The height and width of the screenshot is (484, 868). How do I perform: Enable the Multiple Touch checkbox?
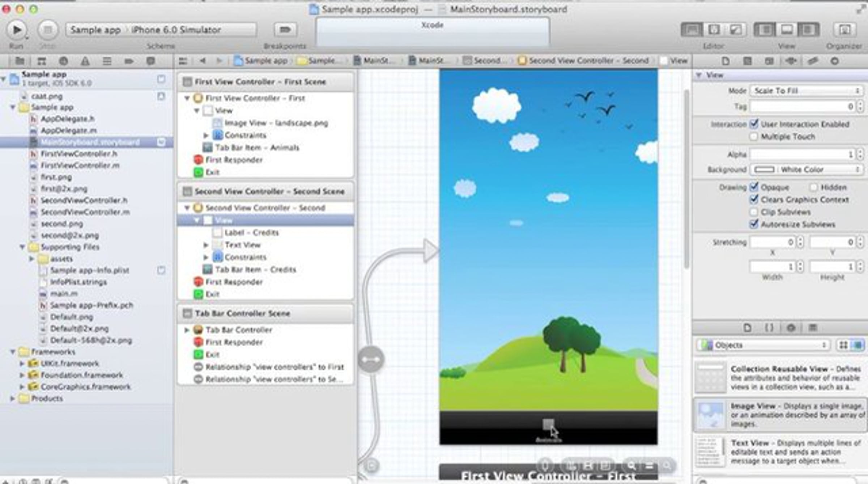[x=754, y=137]
